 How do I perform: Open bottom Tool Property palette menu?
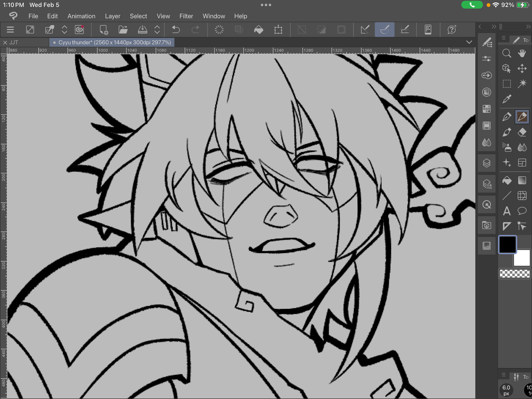tap(504, 375)
